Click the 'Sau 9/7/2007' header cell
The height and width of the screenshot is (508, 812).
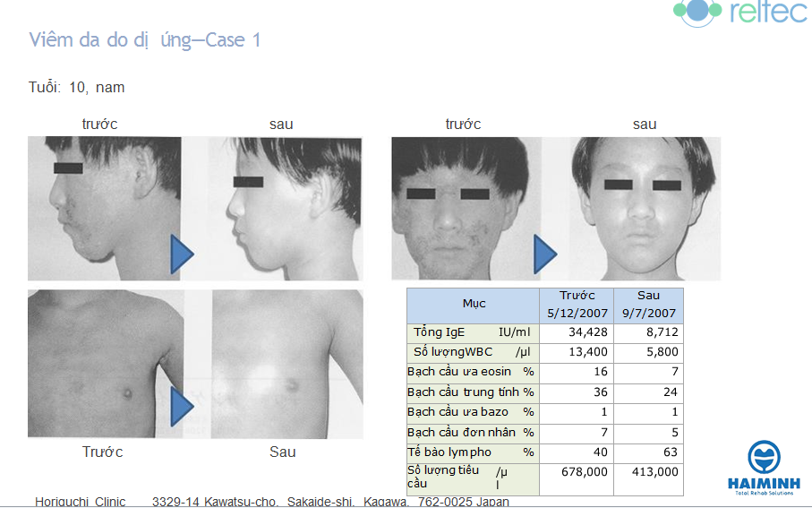[648, 306]
